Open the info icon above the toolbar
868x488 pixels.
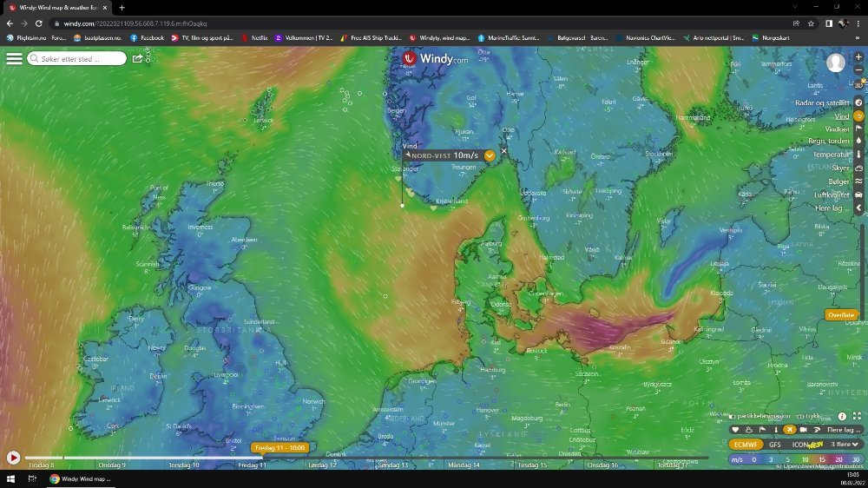[x=842, y=416]
